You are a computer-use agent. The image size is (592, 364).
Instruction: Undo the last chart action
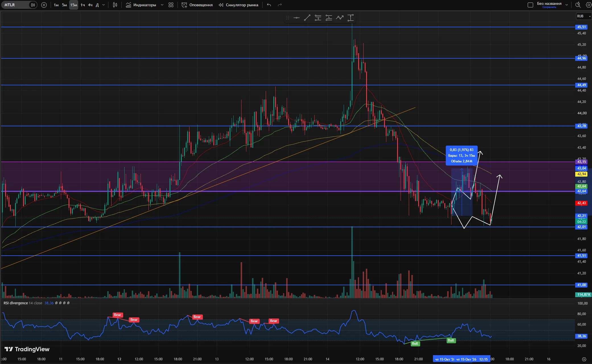pyautogui.click(x=269, y=5)
